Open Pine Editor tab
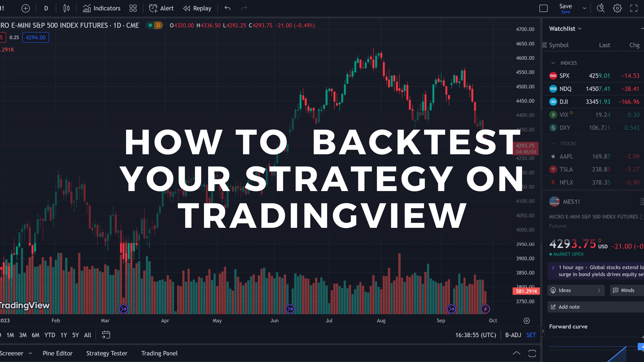 click(x=58, y=353)
